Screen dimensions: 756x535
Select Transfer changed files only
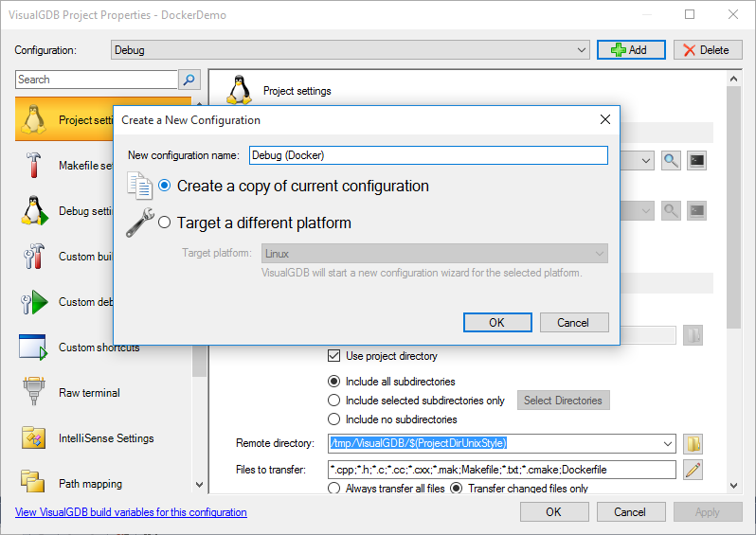pos(456,489)
